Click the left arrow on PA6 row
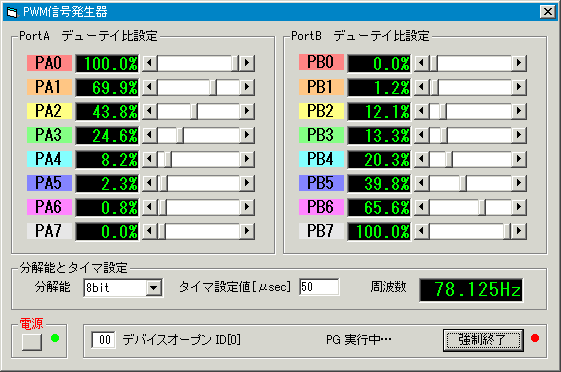Screen dimensions: 561x372 pyautogui.click(x=150, y=207)
